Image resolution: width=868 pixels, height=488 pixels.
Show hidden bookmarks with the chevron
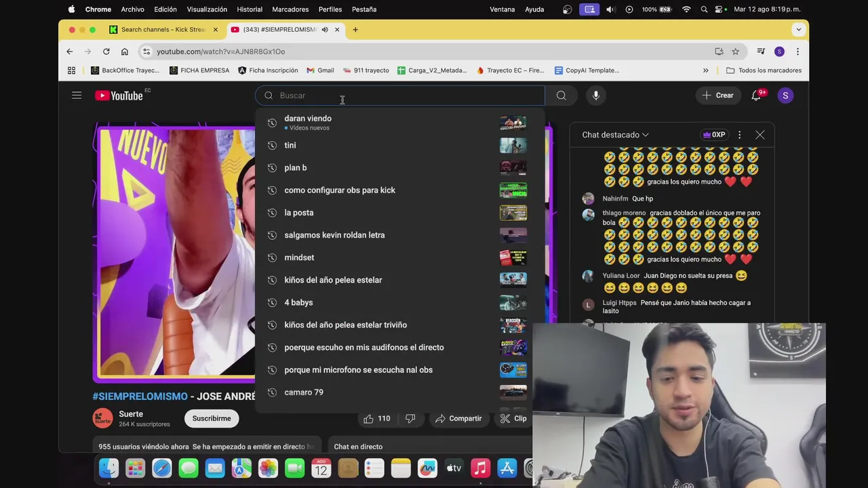[705, 70]
